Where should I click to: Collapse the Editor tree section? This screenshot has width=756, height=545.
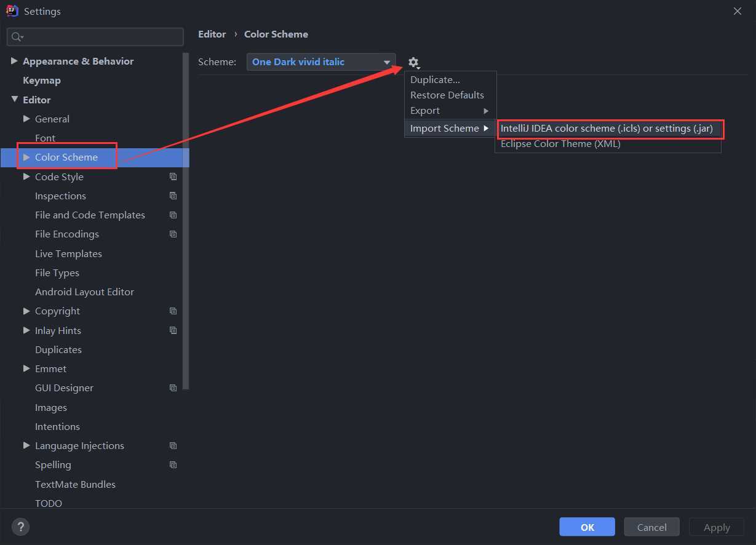pos(14,99)
